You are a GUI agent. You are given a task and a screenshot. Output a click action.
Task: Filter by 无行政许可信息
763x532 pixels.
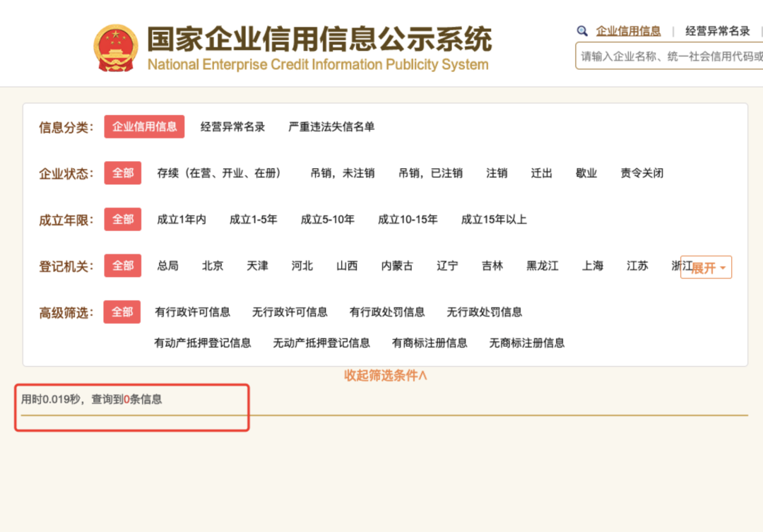pos(290,312)
